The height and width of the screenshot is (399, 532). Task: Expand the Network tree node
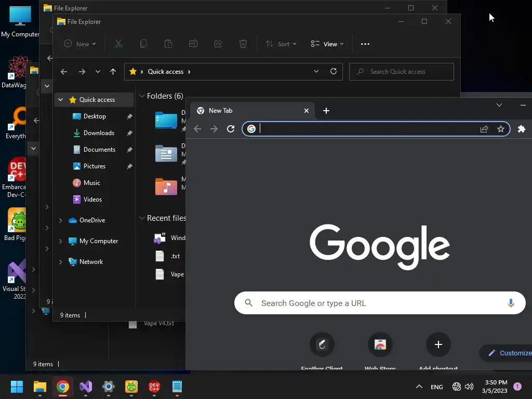pos(60,262)
